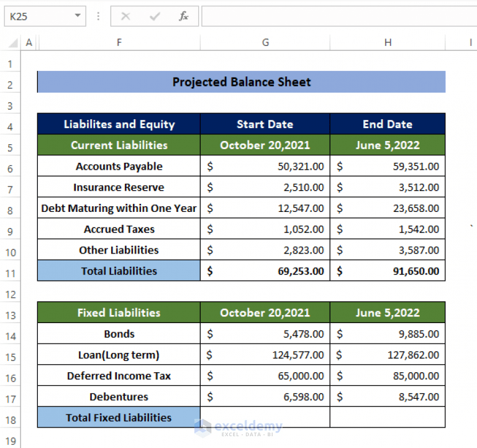The width and height of the screenshot is (477, 448).
Task: Select column H header
Action: 388,43
